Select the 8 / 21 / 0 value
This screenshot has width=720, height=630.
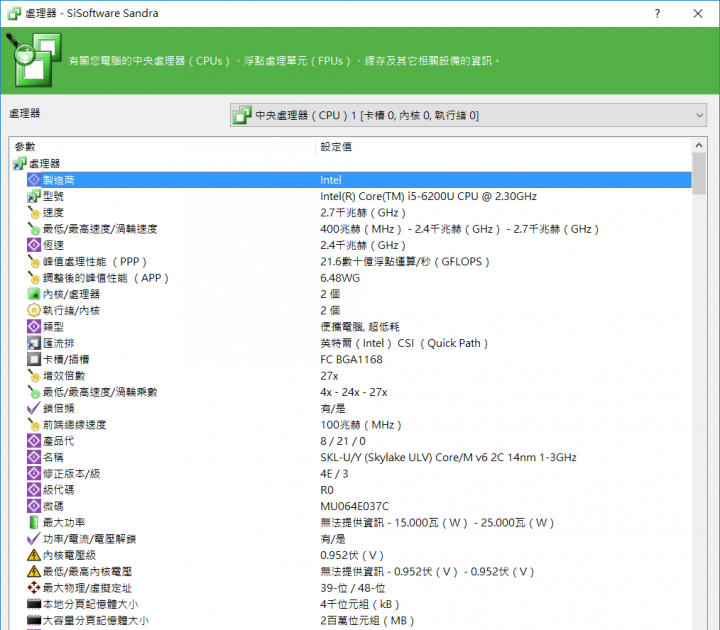click(343, 441)
